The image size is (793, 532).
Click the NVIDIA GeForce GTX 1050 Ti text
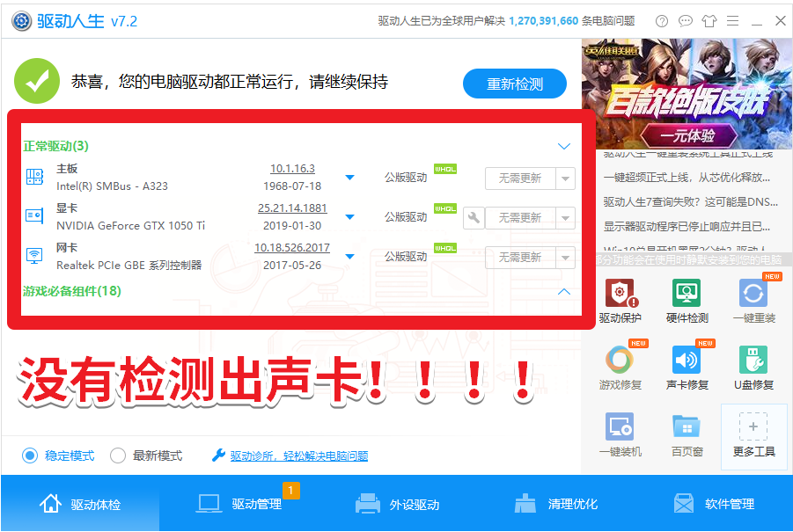pyautogui.click(x=130, y=225)
